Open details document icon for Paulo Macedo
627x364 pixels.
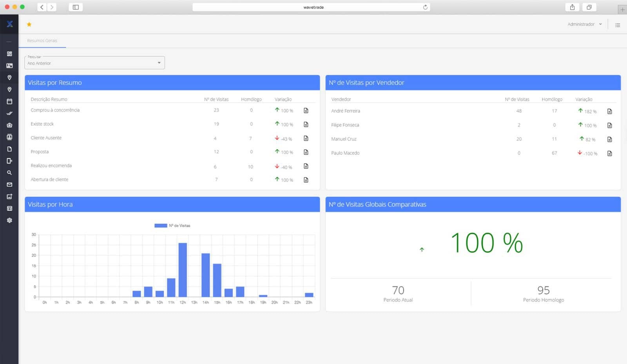coord(609,153)
